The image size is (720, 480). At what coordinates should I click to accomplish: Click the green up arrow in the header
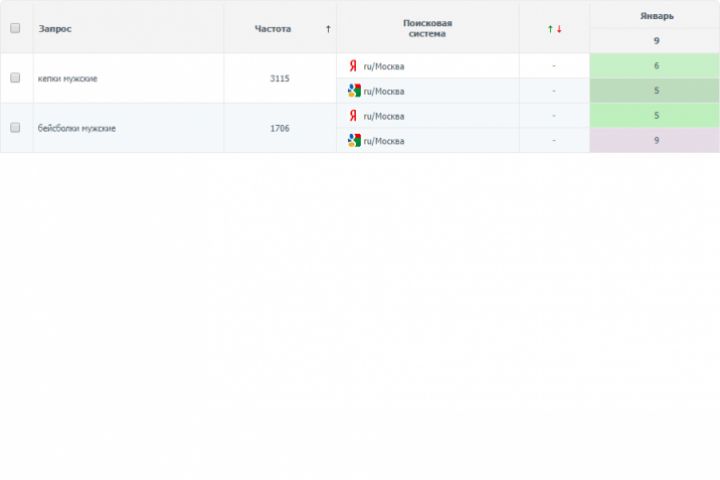[x=550, y=29]
